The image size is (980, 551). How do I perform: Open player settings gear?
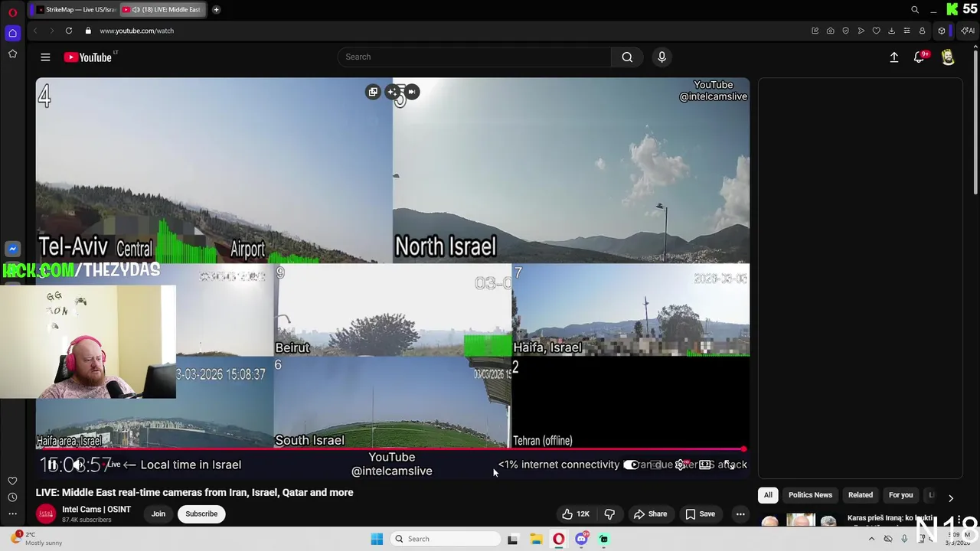click(x=680, y=465)
